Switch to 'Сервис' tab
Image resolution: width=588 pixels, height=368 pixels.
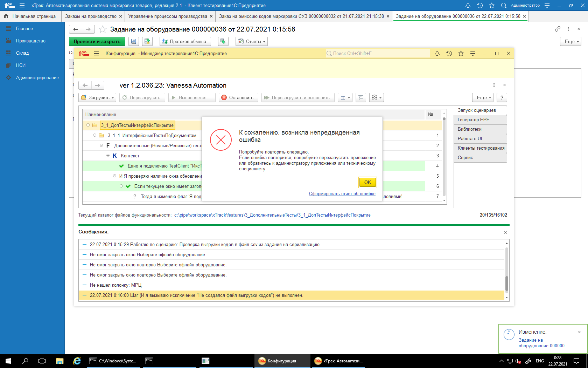click(480, 158)
